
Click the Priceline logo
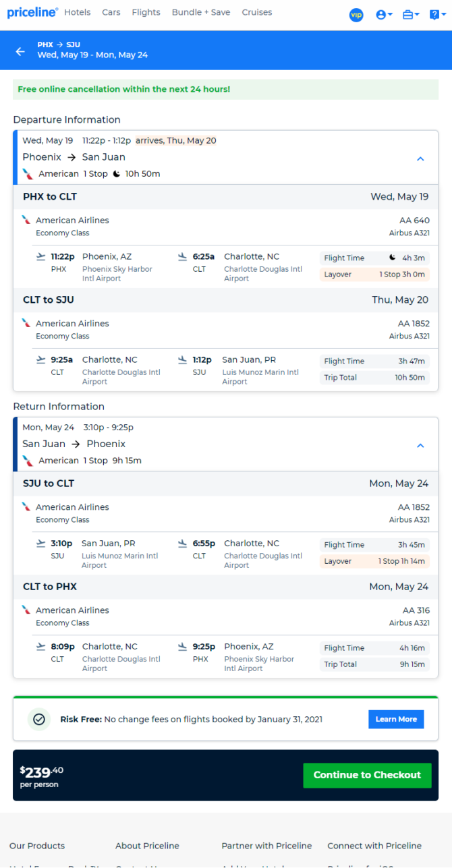point(32,12)
